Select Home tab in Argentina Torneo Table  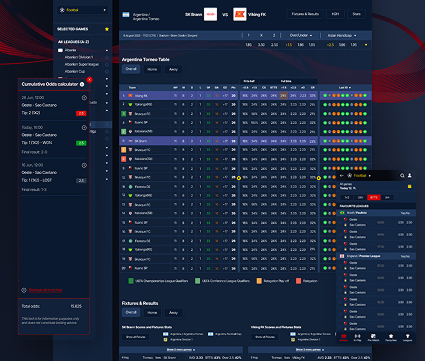152,69
